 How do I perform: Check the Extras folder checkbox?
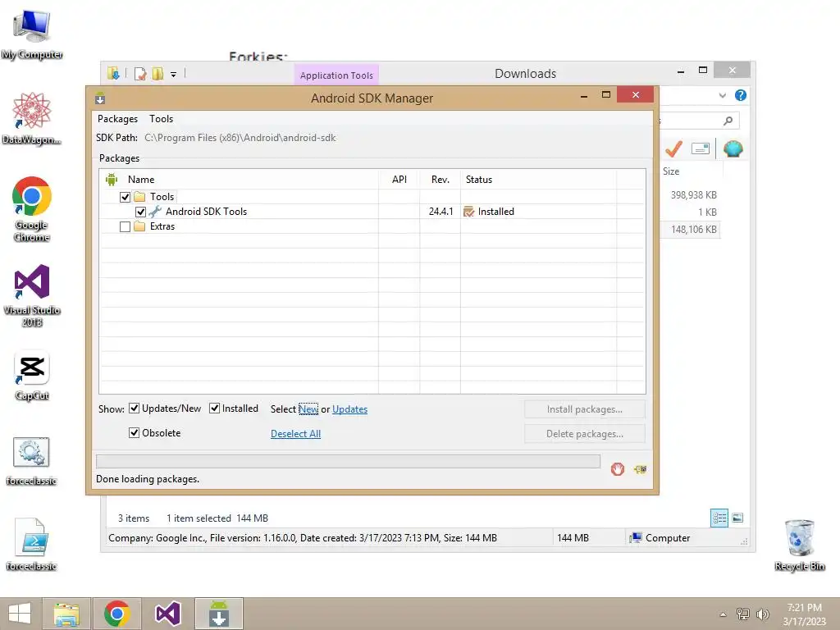[125, 226]
